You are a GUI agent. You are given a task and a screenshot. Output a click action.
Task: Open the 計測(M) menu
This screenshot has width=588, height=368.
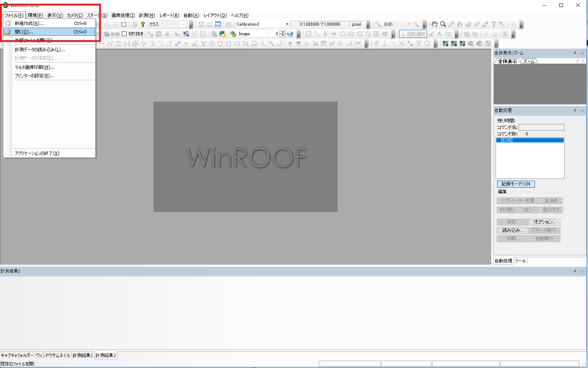tap(147, 15)
